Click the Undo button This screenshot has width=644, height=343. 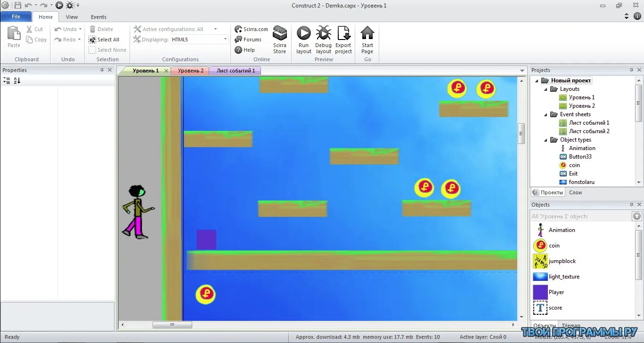pos(65,29)
